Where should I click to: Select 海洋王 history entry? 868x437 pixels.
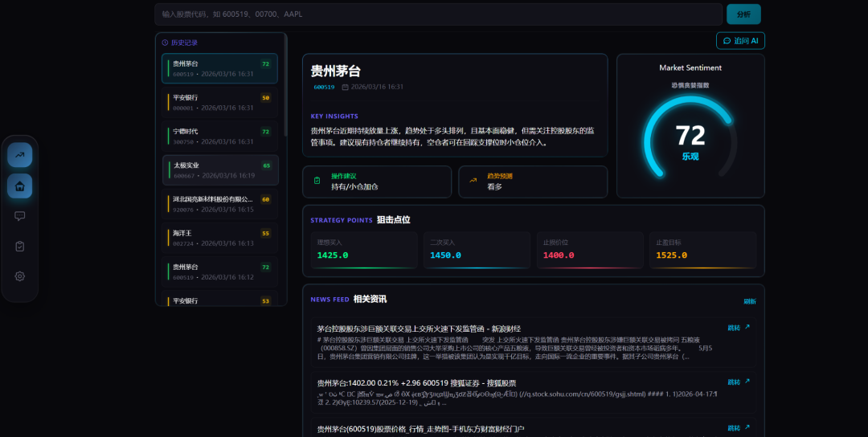219,238
